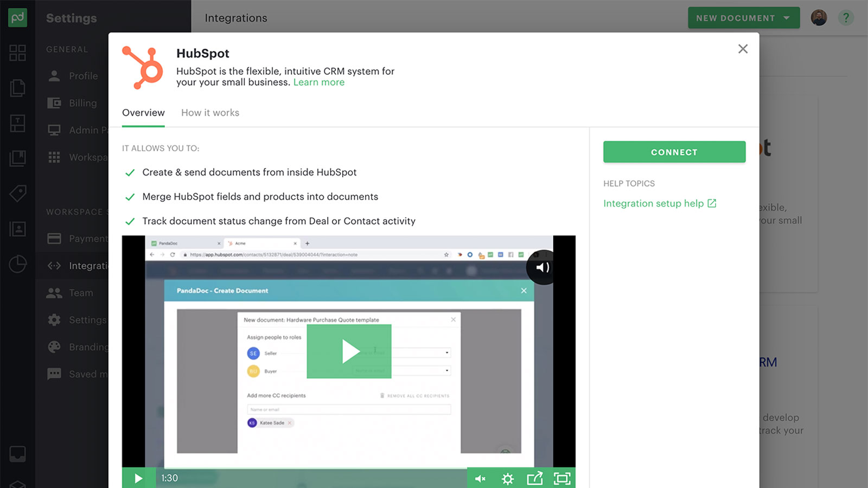
Task: Open Profile in settings sidebar
Action: tap(72, 76)
